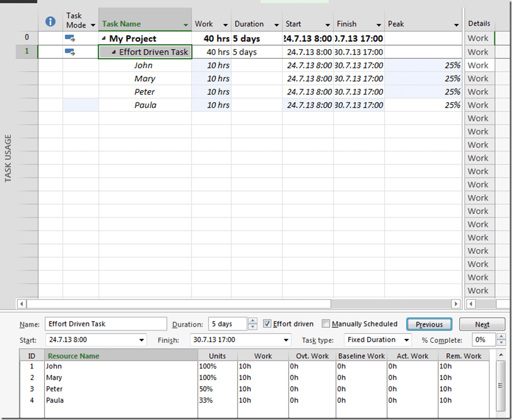Click the Previous button
This screenshot has height=420, width=512.
click(429, 324)
